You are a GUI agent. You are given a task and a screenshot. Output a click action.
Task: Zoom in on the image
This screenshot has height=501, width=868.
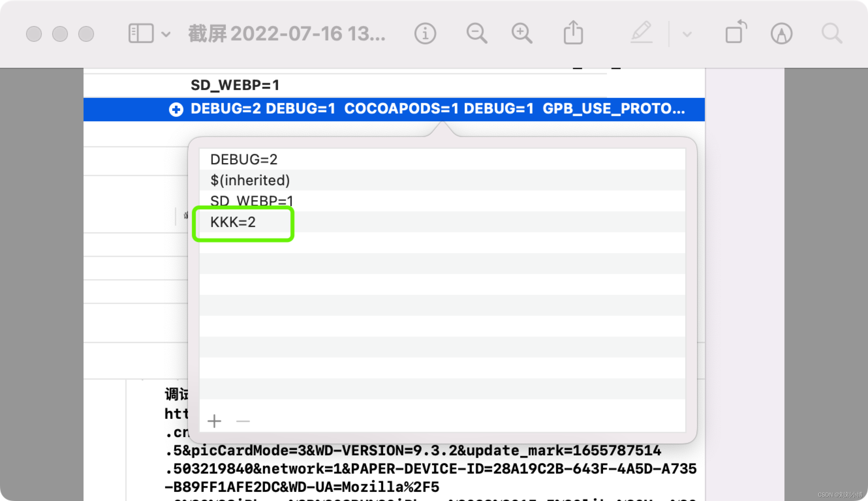[x=522, y=33]
